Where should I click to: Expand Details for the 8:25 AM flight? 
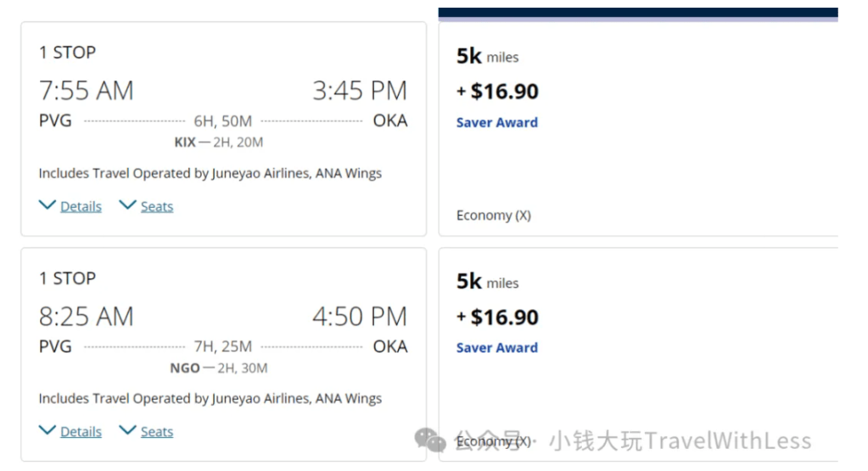pyautogui.click(x=81, y=432)
